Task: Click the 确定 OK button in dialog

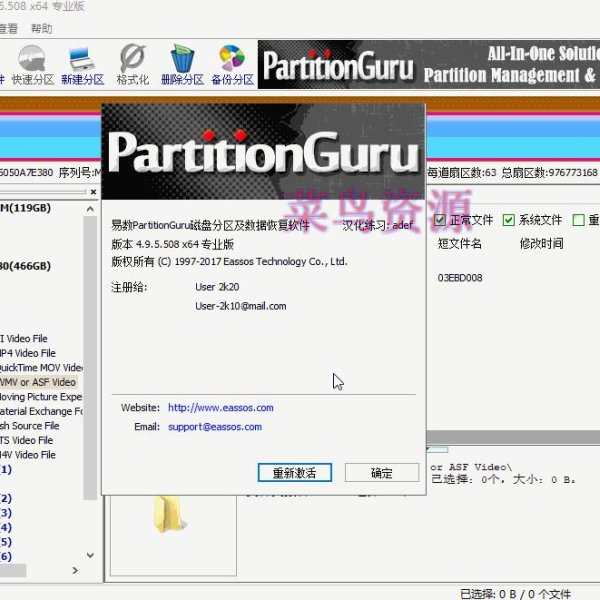Action: click(x=382, y=473)
